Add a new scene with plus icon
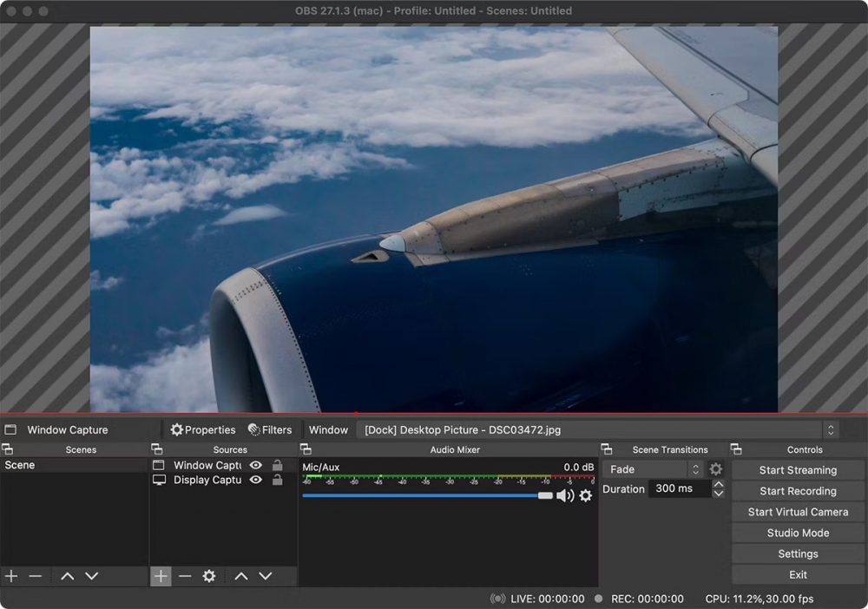 tap(11, 576)
